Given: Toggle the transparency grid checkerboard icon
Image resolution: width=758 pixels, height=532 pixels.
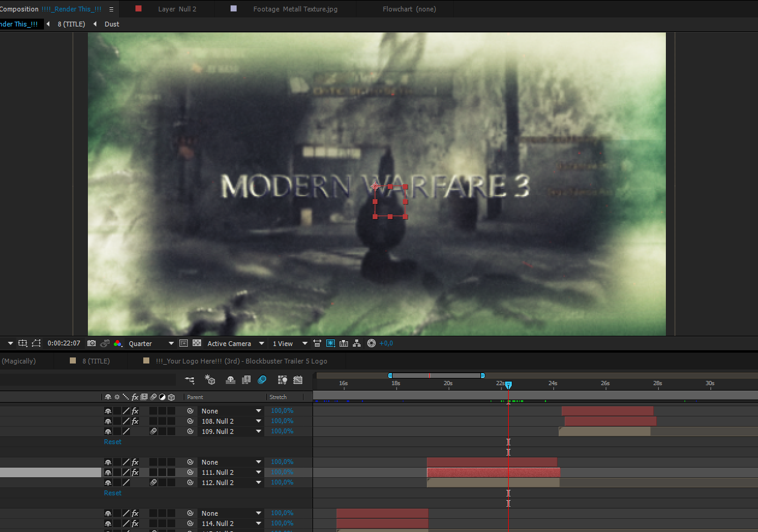Looking at the screenshot, I should click(x=197, y=343).
